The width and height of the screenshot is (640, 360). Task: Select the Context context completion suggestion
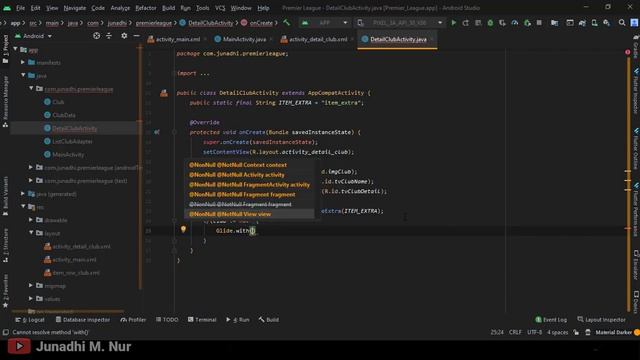click(249, 165)
